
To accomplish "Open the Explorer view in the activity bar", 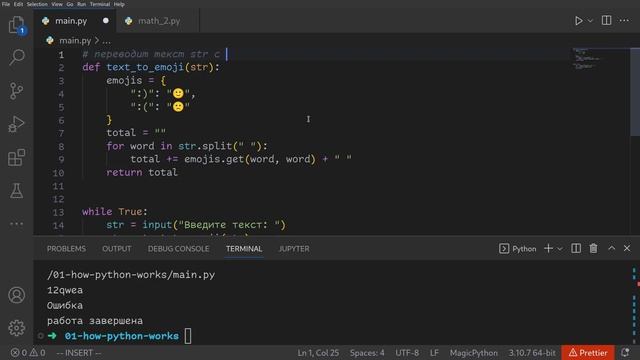I will (16, 25).
